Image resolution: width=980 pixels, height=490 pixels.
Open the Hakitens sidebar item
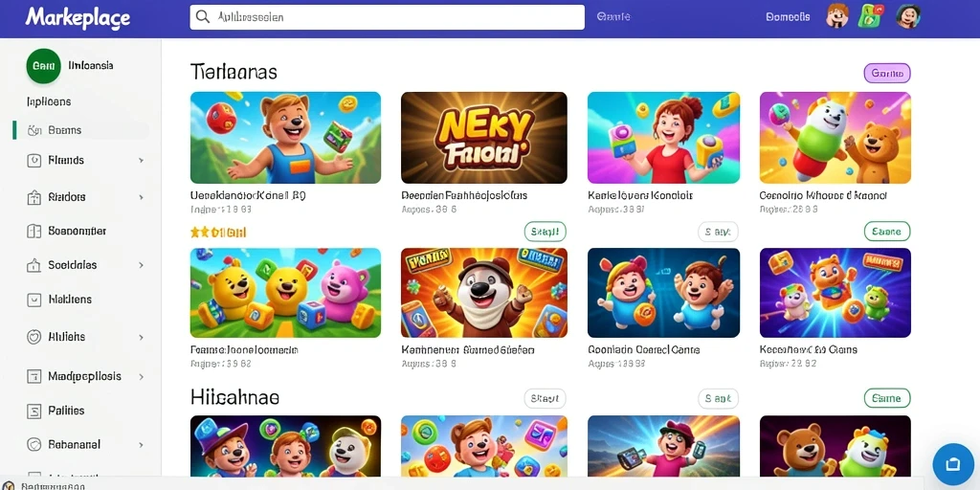pos(81,300)
